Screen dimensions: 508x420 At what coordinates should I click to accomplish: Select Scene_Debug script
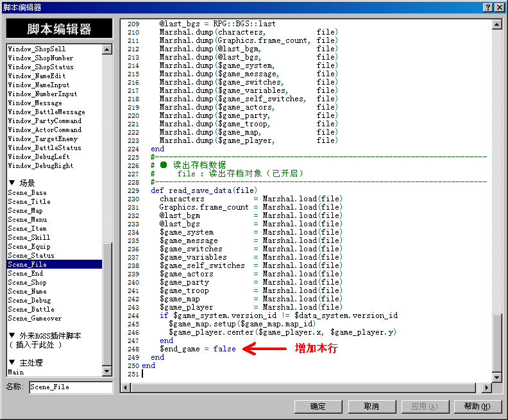[29, 301]
